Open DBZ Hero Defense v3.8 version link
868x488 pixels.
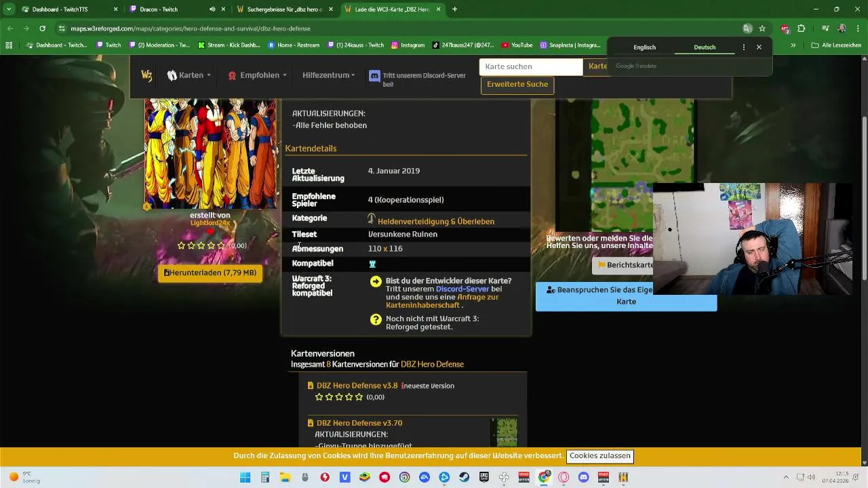(x=357, y=386)
